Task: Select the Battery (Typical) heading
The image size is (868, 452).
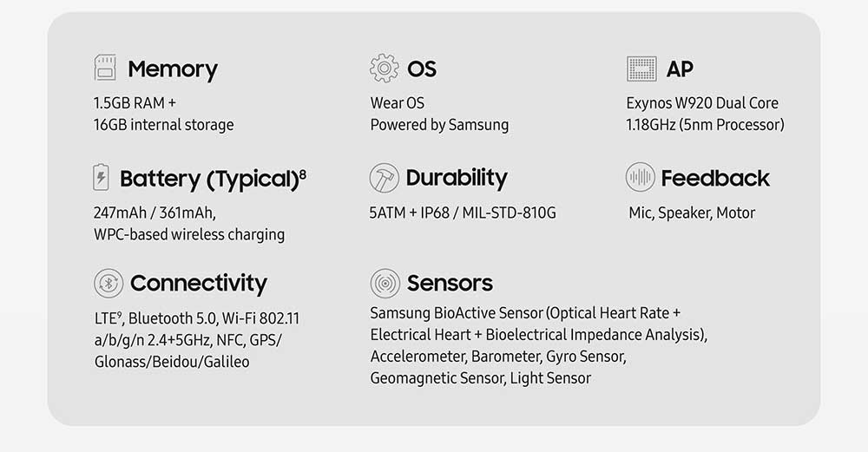Action: coord(213,179)
